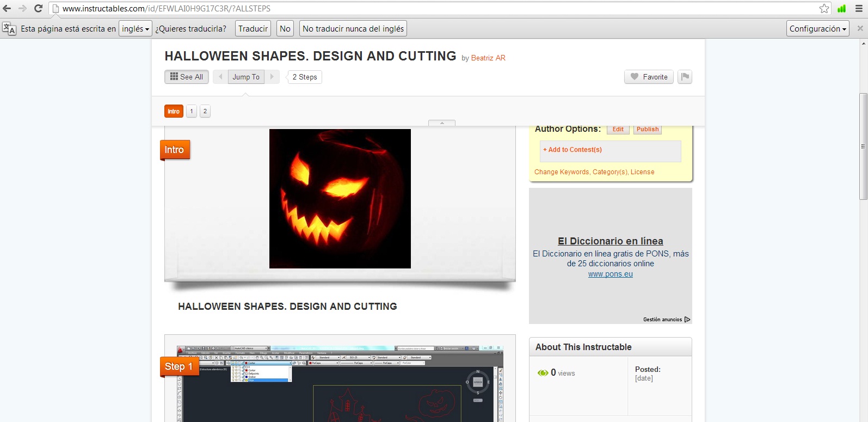
Task: Go back with the browser back arrow
Action: [7, 8]
